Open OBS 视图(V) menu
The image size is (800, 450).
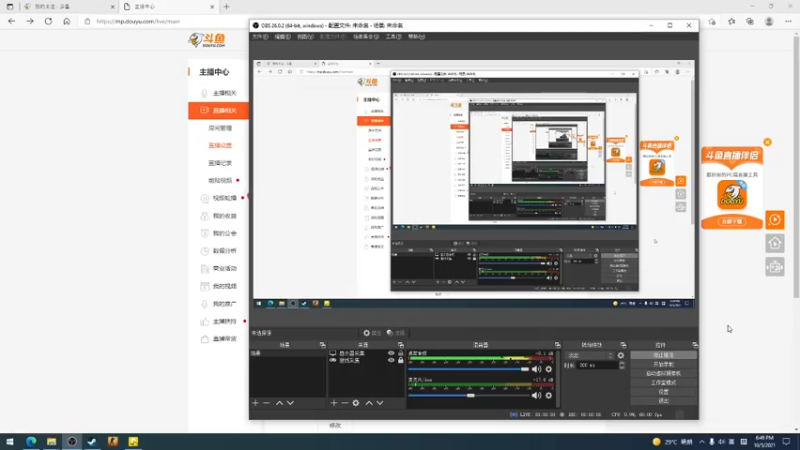pos(305,37)
